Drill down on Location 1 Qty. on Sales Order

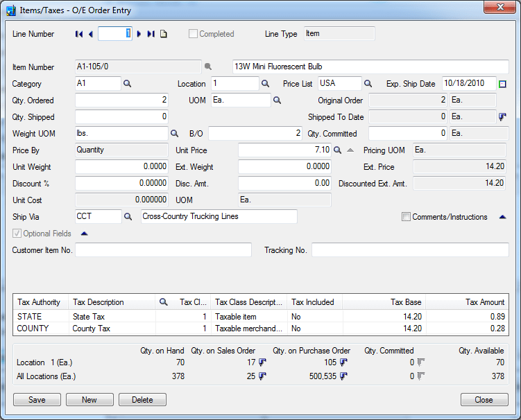(x=262, y=362)
